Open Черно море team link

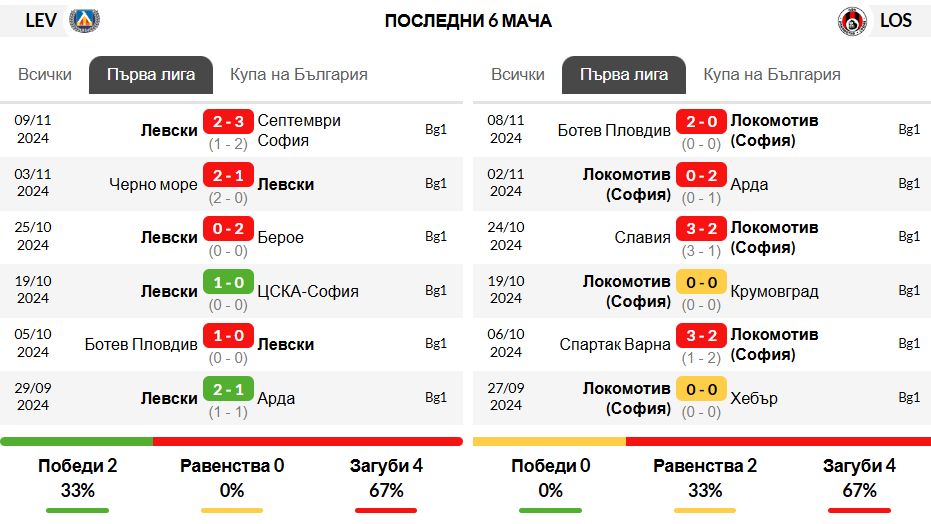pos(153,185)
